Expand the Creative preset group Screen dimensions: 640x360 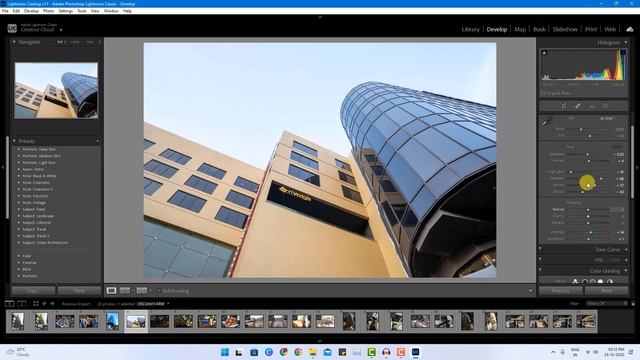(x=19, y=262)
